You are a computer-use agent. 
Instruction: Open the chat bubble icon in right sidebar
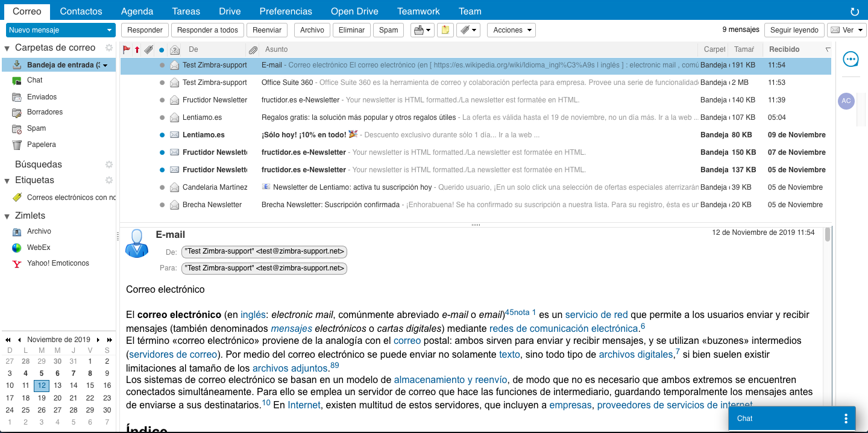click(x=851, y=58)
